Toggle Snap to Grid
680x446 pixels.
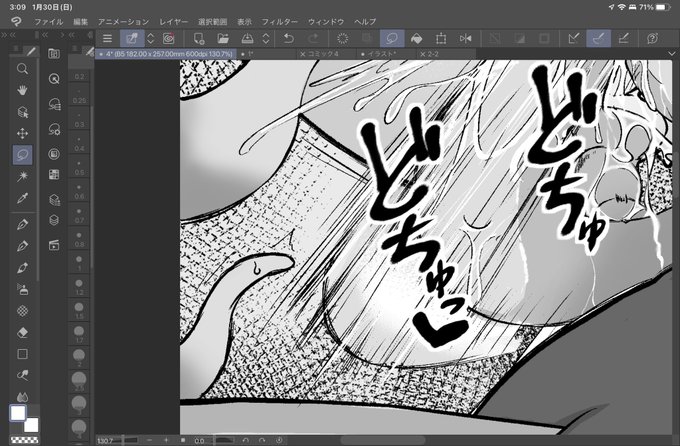click(x=623, y=39)
